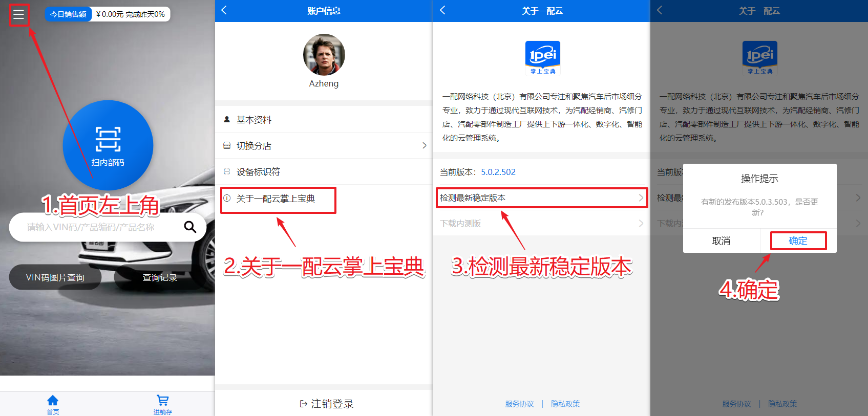The height and width of the screenshot is (416, 868).
Task: Tap the 扫内部码 scan button
Action: [108, 145]
